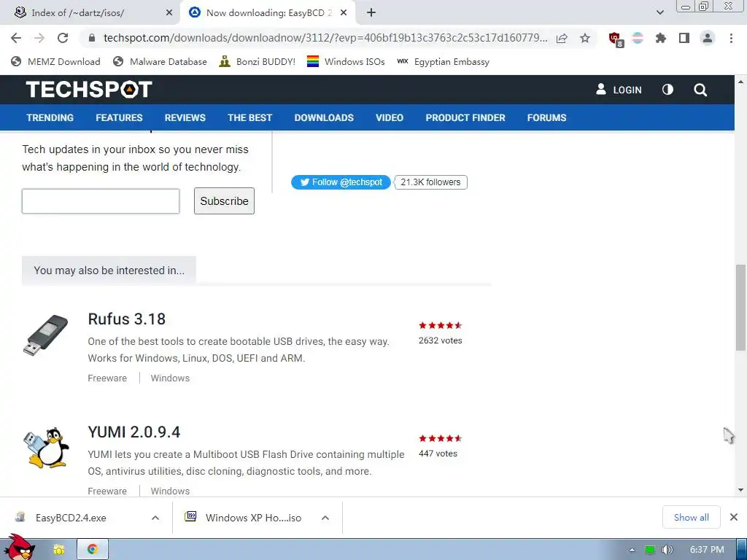Open Chrome's three-dot menu

731,38
